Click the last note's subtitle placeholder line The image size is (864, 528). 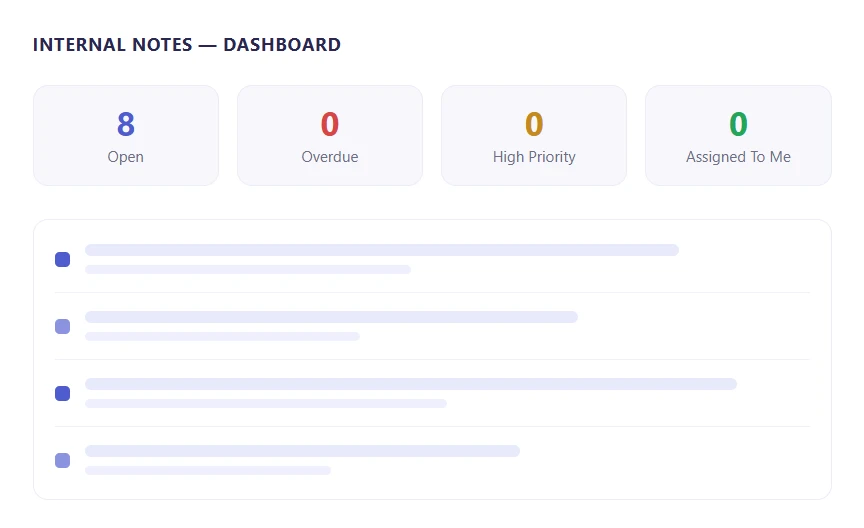pyautogui.click(x=208, y=470)
